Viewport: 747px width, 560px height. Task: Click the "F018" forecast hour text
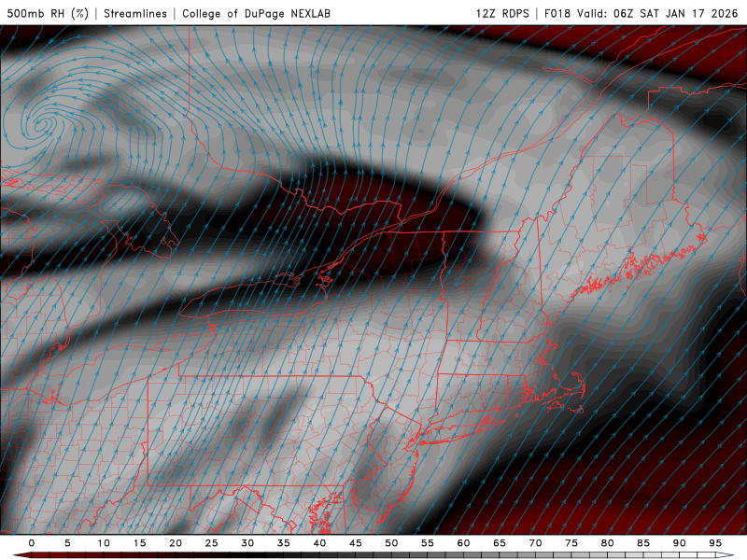557,13
